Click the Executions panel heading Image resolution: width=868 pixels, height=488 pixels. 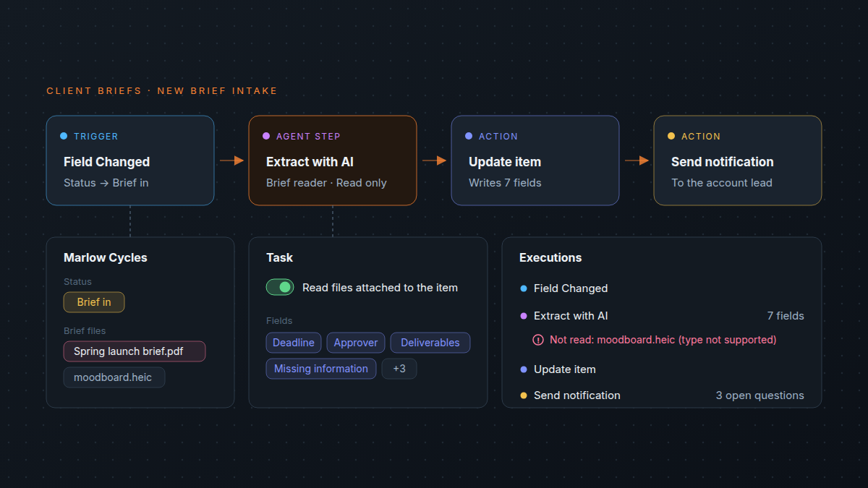(x=550, y=257)
